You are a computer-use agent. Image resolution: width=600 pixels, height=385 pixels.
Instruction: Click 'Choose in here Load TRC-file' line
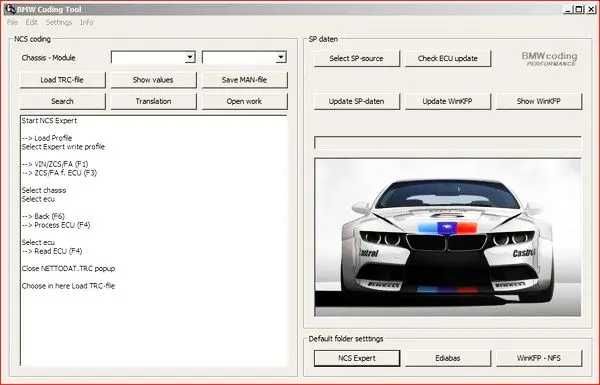click(68, 286)
